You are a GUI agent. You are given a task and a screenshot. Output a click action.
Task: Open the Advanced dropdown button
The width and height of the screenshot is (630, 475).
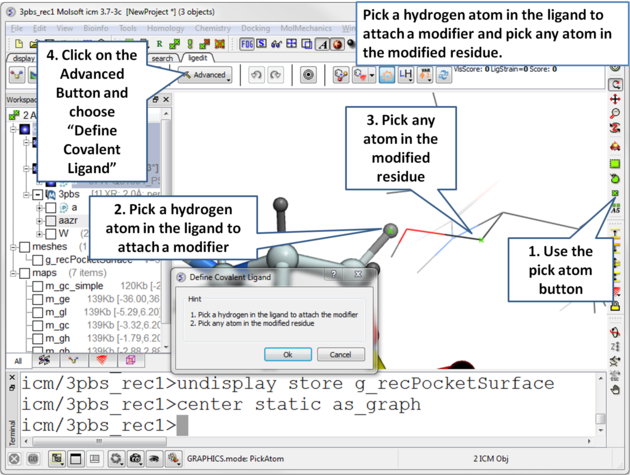click(207, 75)
